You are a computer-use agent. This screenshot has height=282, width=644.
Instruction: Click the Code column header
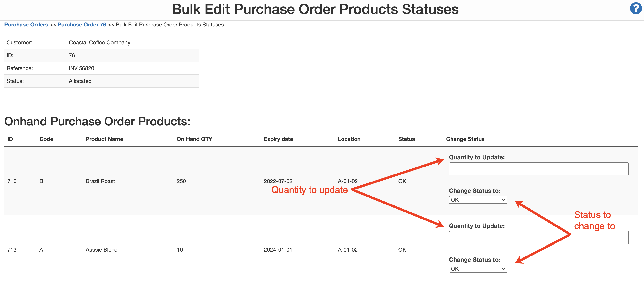(46, 139)
